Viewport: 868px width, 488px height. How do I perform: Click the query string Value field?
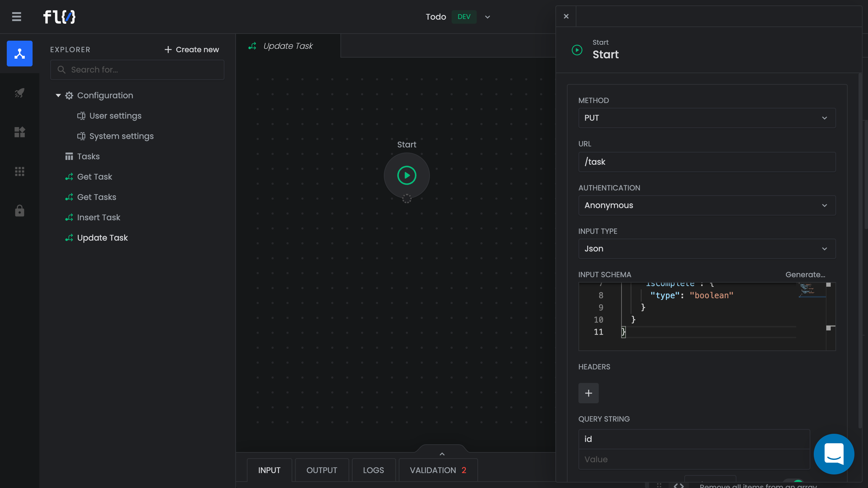tap(694, 460)
